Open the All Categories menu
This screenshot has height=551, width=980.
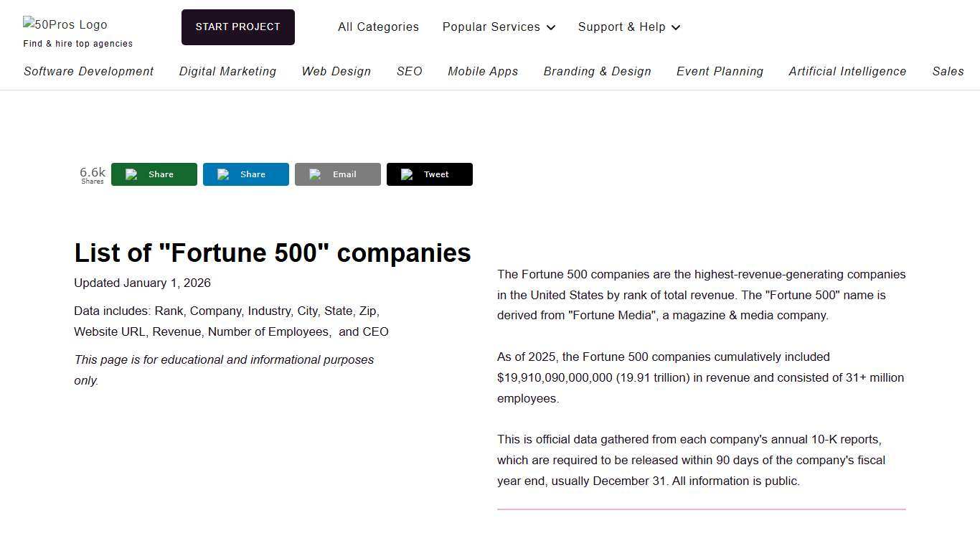378,27
